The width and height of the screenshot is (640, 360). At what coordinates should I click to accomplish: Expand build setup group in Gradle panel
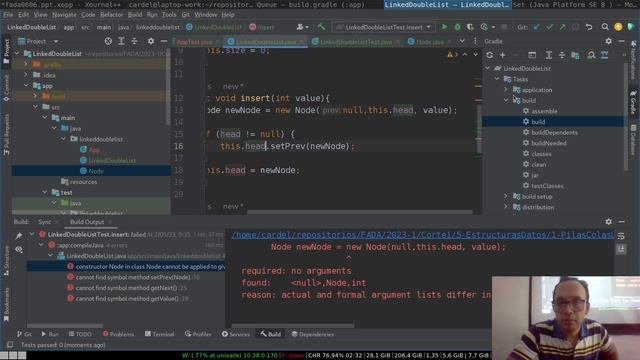[506, 196]
